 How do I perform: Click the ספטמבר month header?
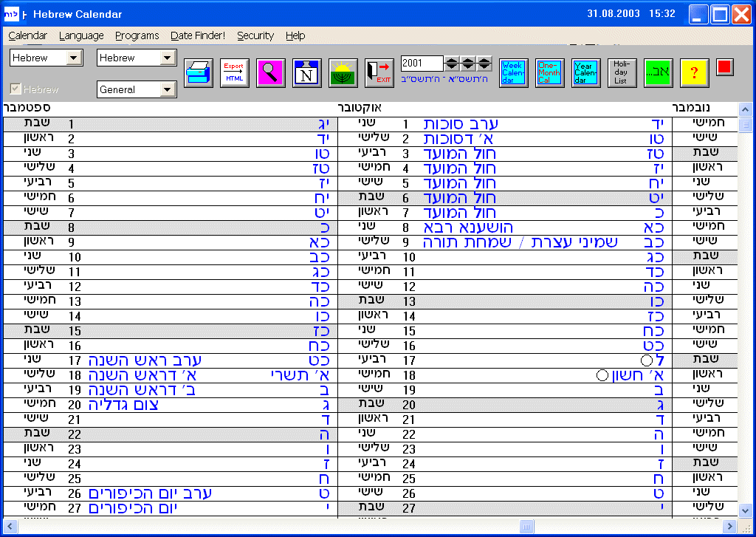point(27,107)
